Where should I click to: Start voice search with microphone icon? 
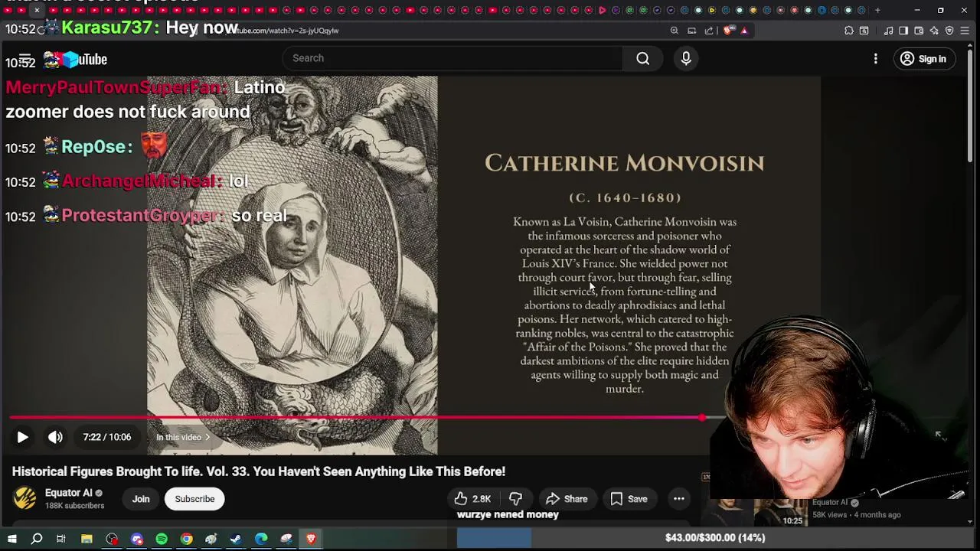pos(686,58)
